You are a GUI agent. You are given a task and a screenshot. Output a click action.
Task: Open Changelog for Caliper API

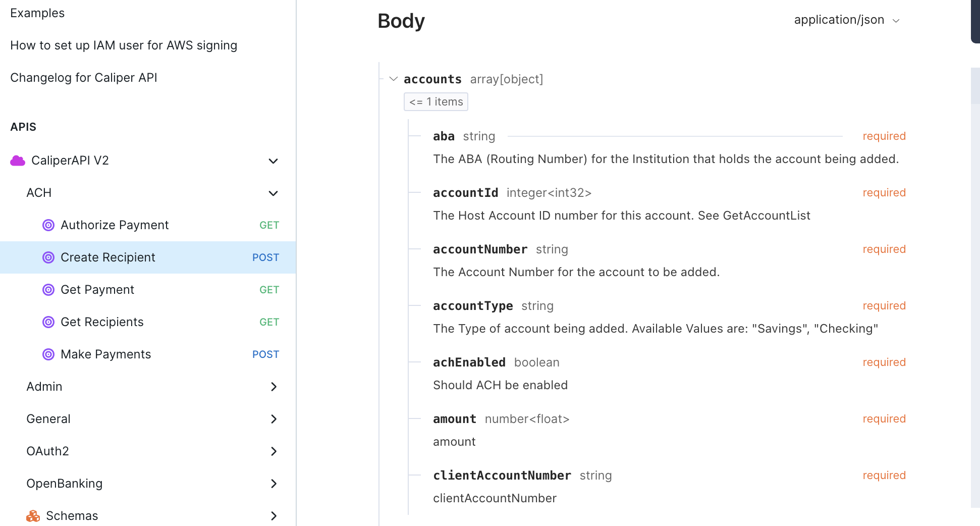pyautogui.click(x=84, y=78)
